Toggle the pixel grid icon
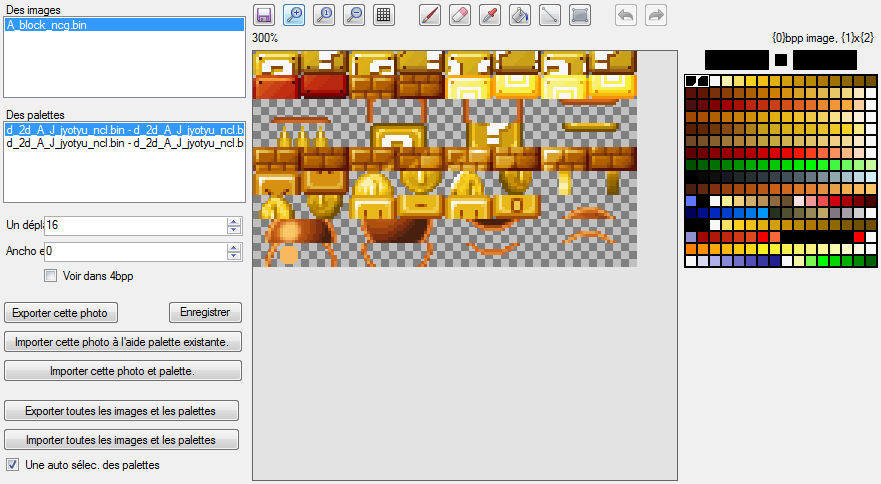 pos(384,15)
